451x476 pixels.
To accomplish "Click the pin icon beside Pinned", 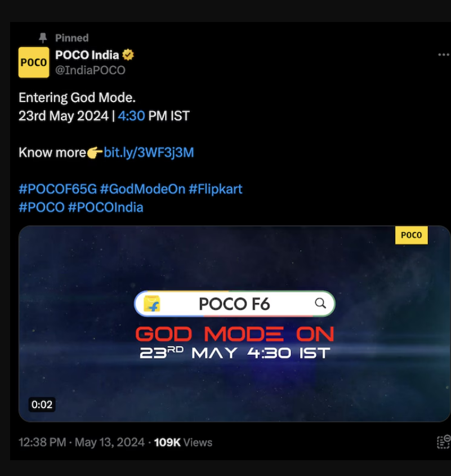I will pos(43,38).
